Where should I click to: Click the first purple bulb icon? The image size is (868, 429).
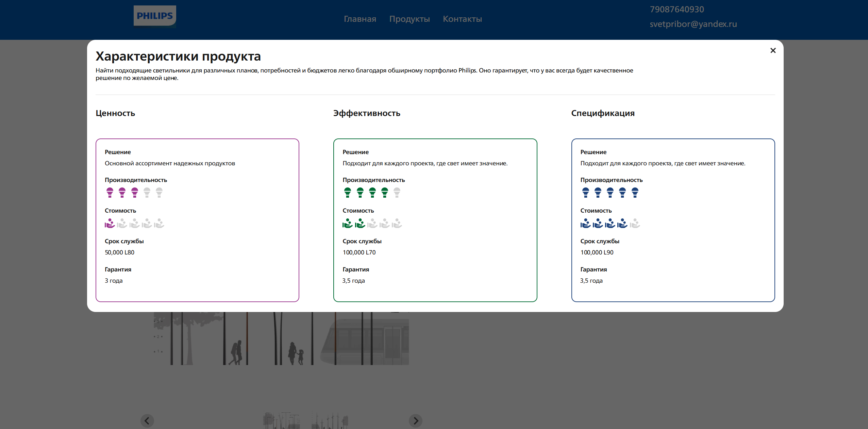(110, 193)
